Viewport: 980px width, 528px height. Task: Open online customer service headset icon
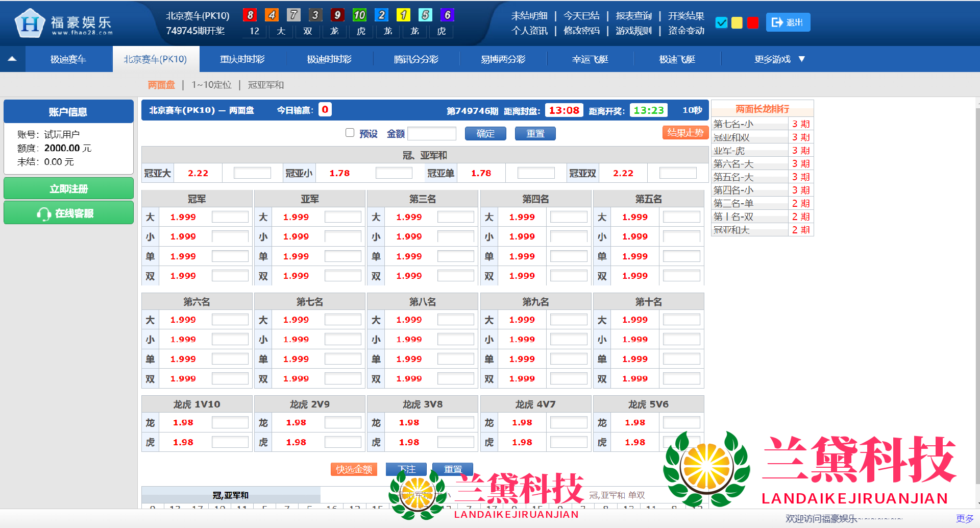(x=43, y=214)
